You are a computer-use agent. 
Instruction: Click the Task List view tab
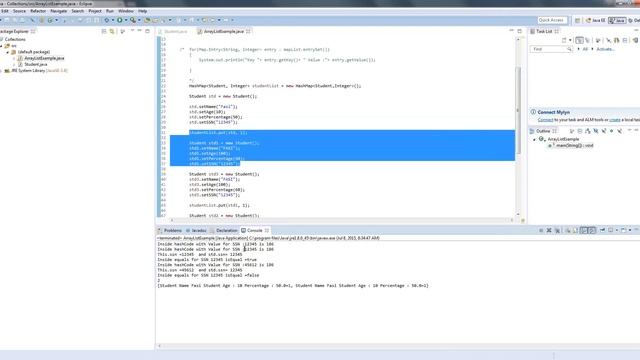[x=544, y=31]
